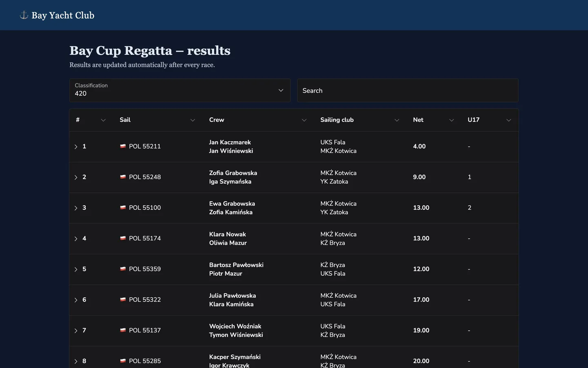Click the Net column header label

[x=418, y=120]
